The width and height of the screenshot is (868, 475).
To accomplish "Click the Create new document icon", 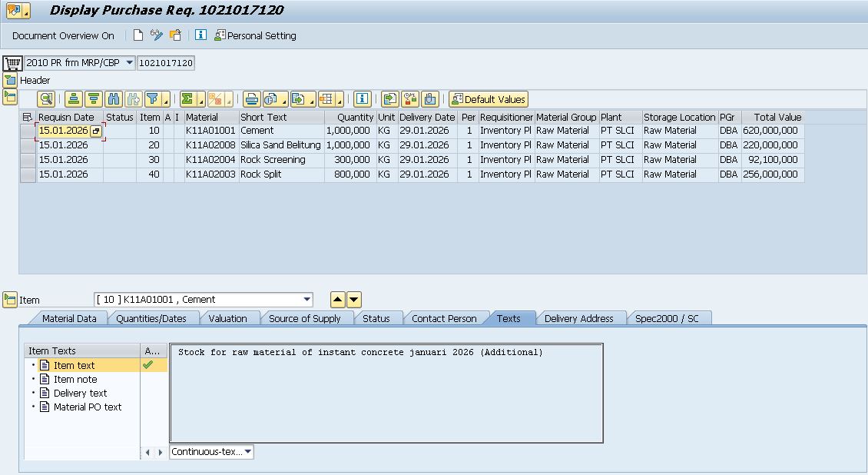I will [138, 35].
